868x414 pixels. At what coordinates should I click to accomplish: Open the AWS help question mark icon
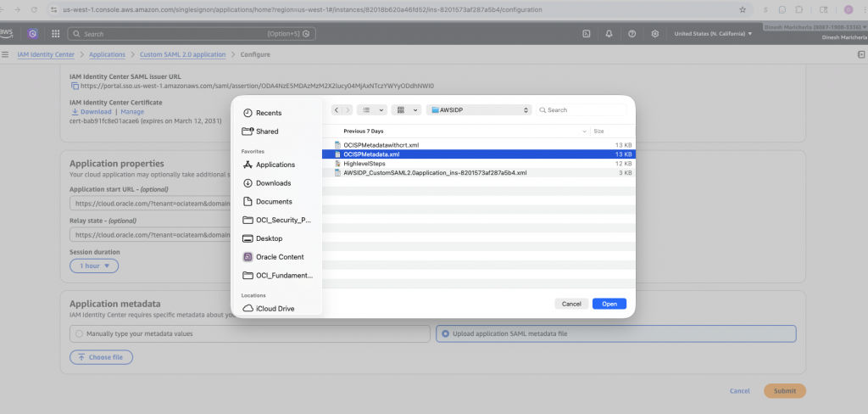632,34
